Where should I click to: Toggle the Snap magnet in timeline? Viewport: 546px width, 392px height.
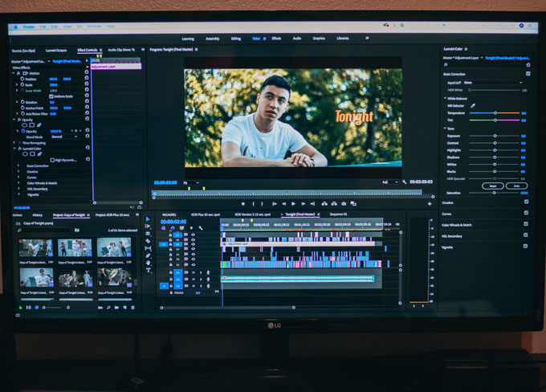[x=173, y=228]
